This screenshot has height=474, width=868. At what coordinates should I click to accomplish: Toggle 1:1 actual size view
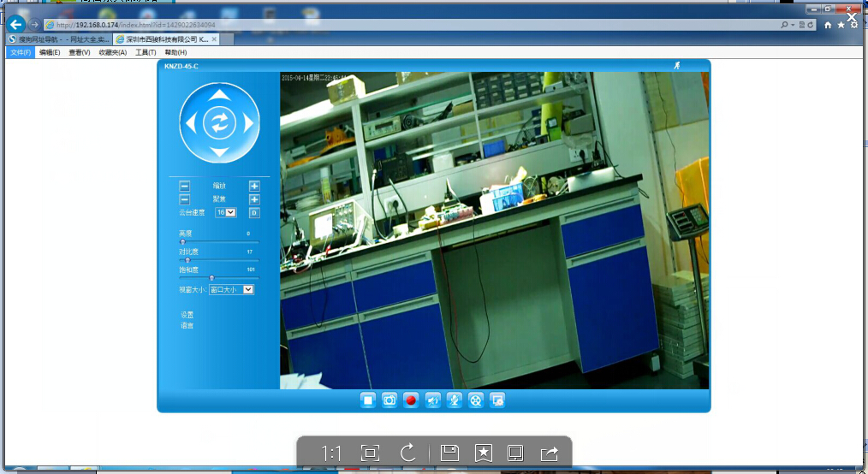(331, 453)
